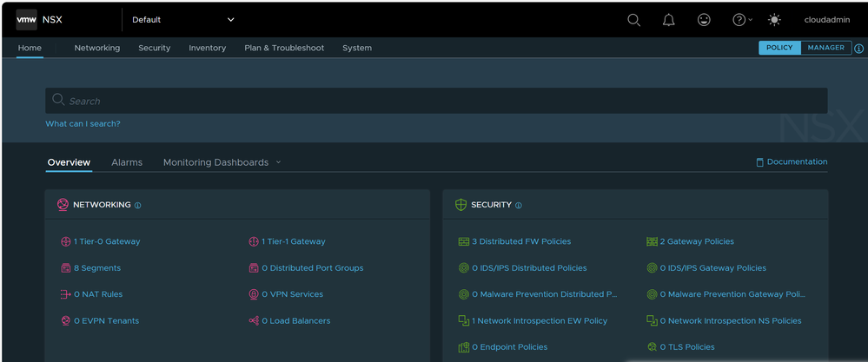Open the help question mark menu

point(742,20)
